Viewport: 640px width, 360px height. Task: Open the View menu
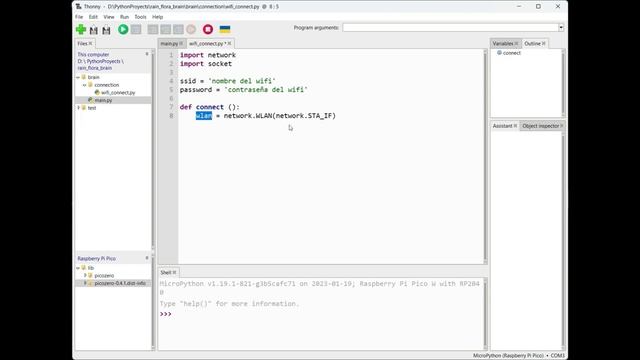[109, 17]
